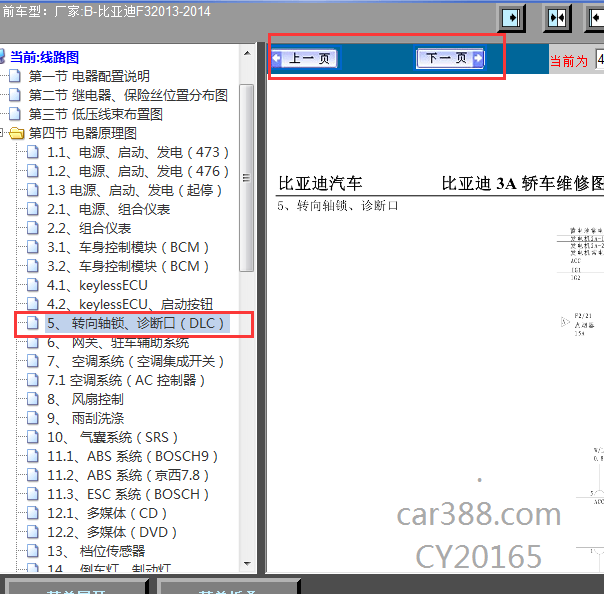The width and height of the screenshot is (604, 594).
Task: Click page icon beside 9、雨刮洗涤
Action: tap(32, 418)
